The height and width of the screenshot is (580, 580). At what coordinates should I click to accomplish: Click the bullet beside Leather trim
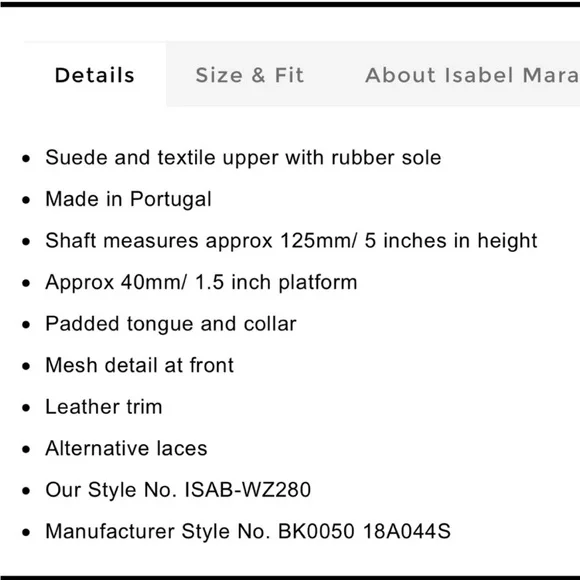pyautogui.click(x=26, y=408)
